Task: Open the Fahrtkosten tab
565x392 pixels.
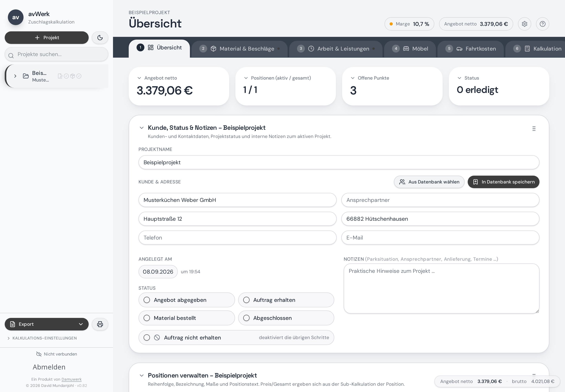Action: (471, 49)
